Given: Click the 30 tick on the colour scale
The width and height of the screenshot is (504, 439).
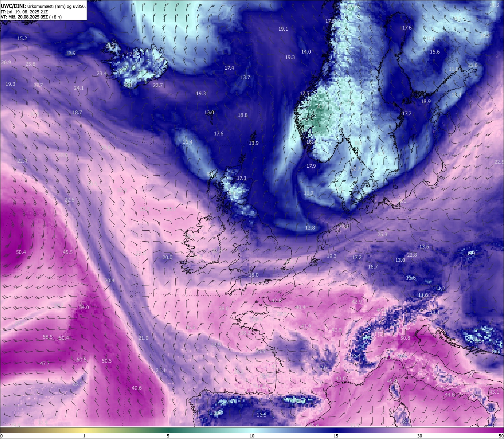Looking at the screenshot, I should pyautogui.click(x=420, y=436).
